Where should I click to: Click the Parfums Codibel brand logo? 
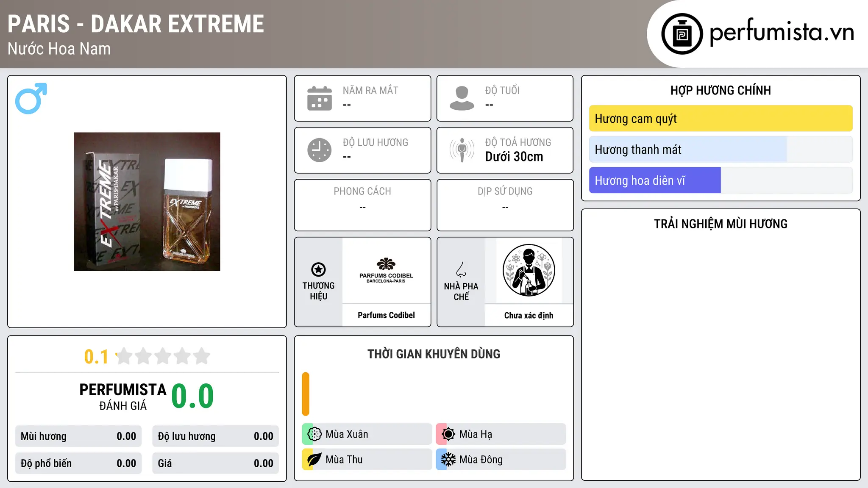tap(386, 270)
